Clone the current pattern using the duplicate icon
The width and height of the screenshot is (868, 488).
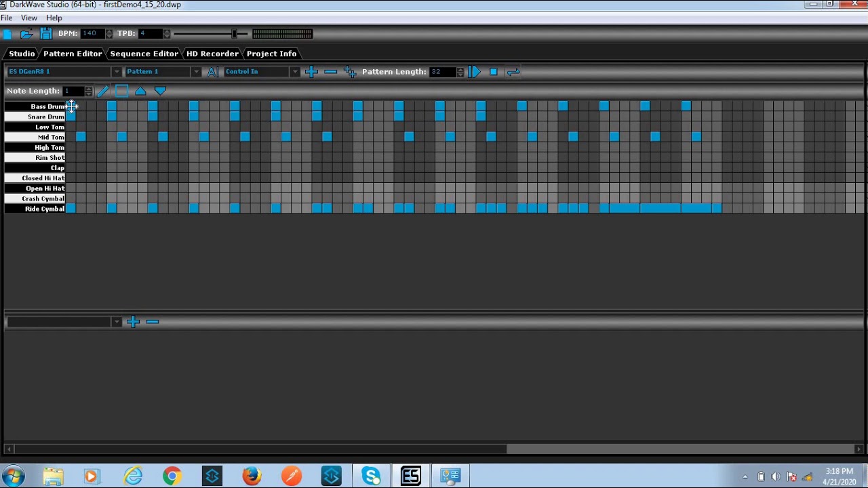coord(349,72)
